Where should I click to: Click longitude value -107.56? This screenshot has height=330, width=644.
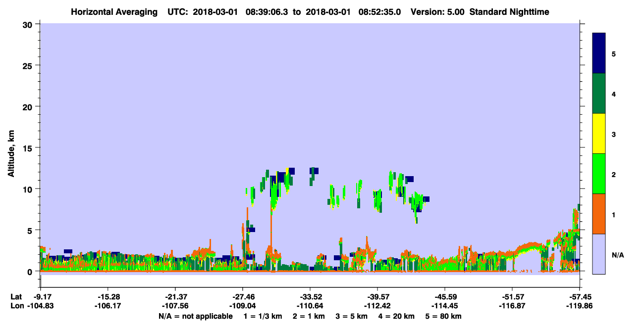click(175, 306)
